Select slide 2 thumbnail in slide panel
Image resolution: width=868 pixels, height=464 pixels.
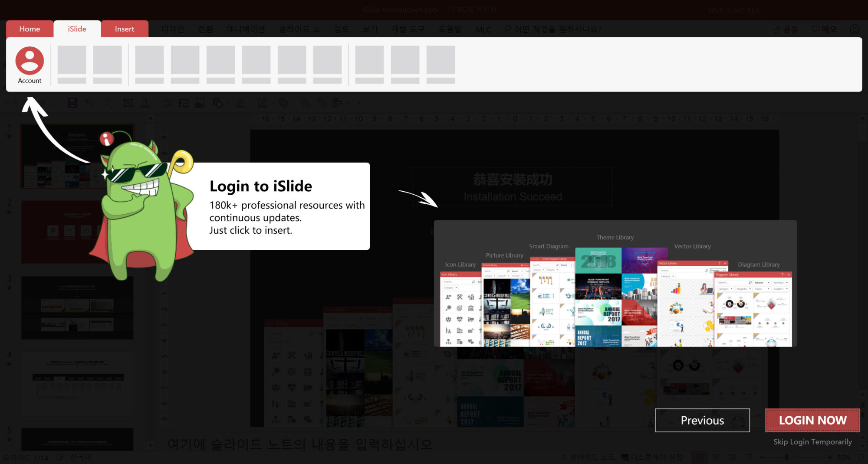click(77, 231)
